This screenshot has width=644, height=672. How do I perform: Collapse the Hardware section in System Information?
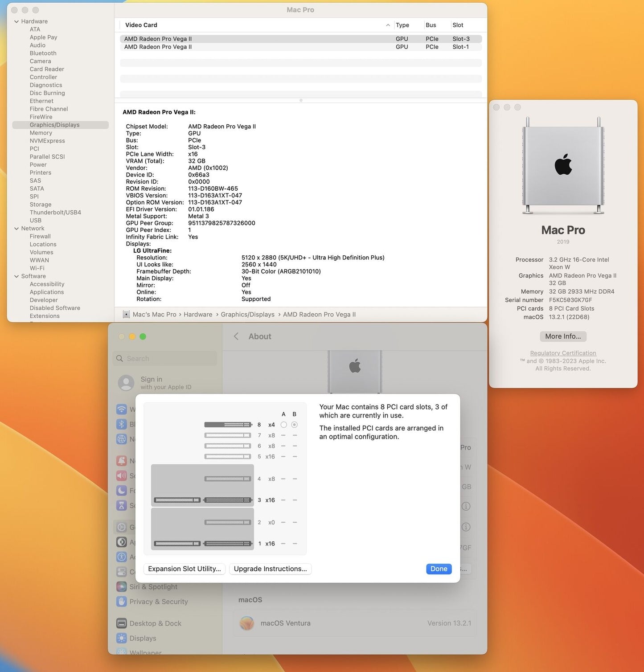click(x=16, y=21)
